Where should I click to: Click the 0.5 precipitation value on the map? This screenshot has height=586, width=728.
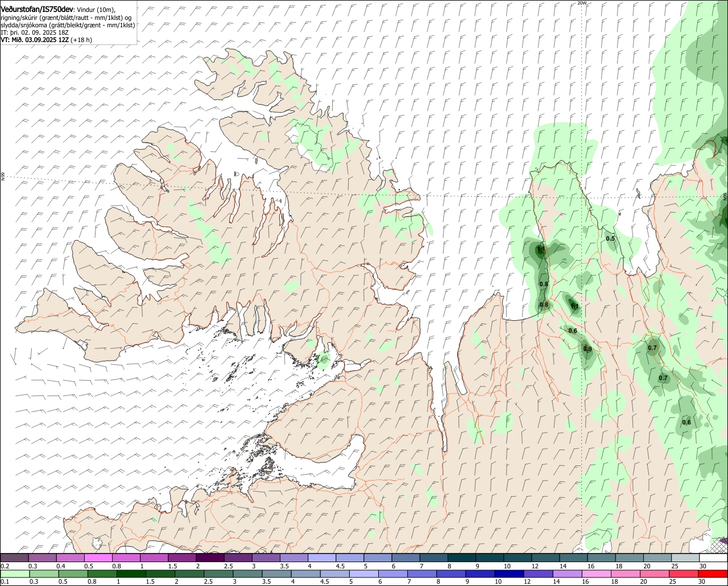610,238
